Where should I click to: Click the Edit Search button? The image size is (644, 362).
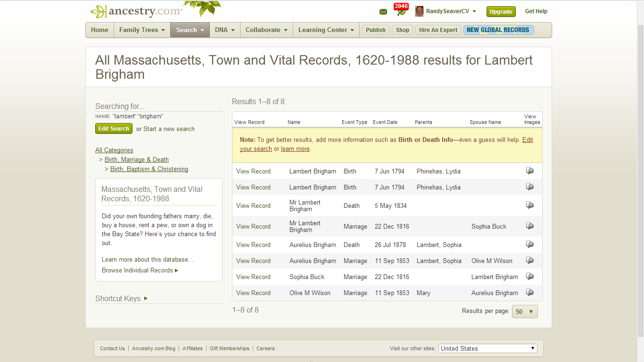114,129
